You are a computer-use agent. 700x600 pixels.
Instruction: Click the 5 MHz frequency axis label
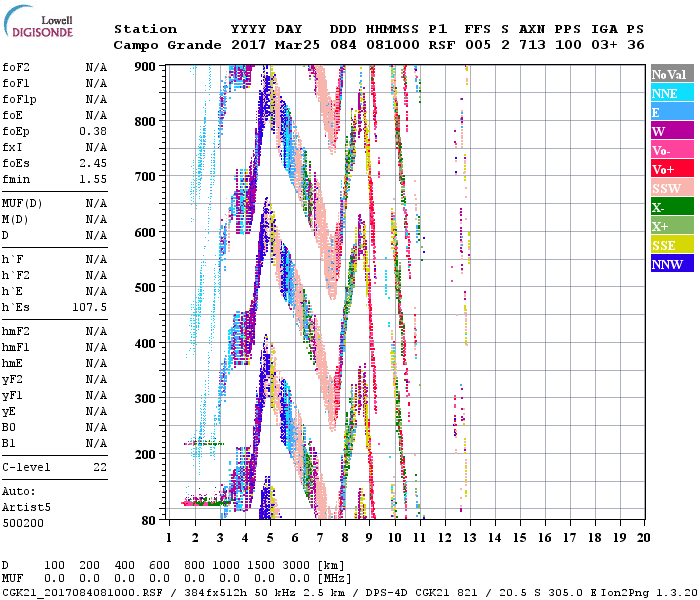pyautogui.click(x=270, y=538)
